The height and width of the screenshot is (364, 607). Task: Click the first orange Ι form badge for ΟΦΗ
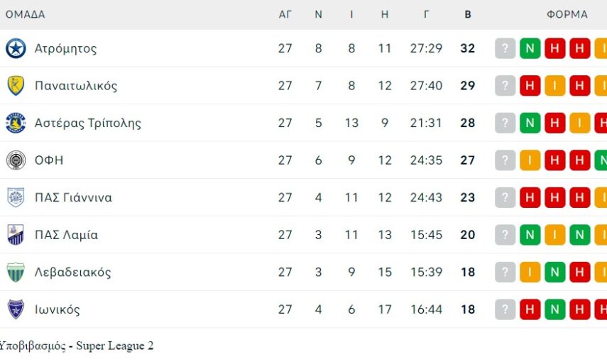[x=530, y=160]
